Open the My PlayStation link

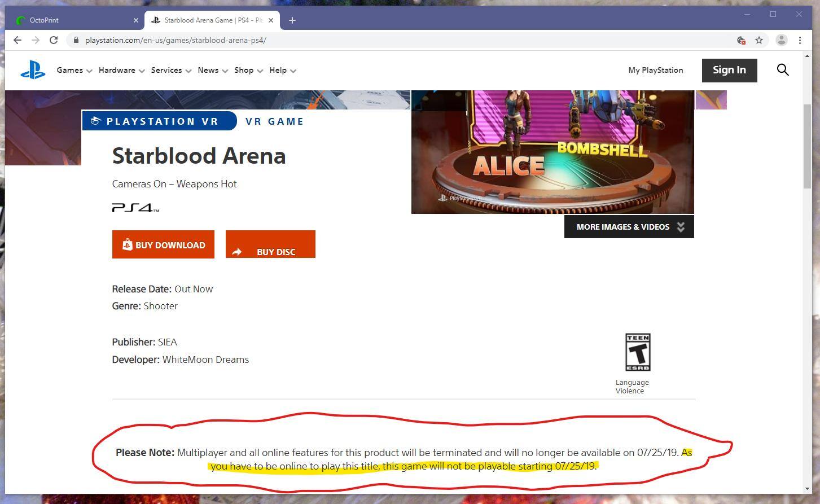(655, 71)
